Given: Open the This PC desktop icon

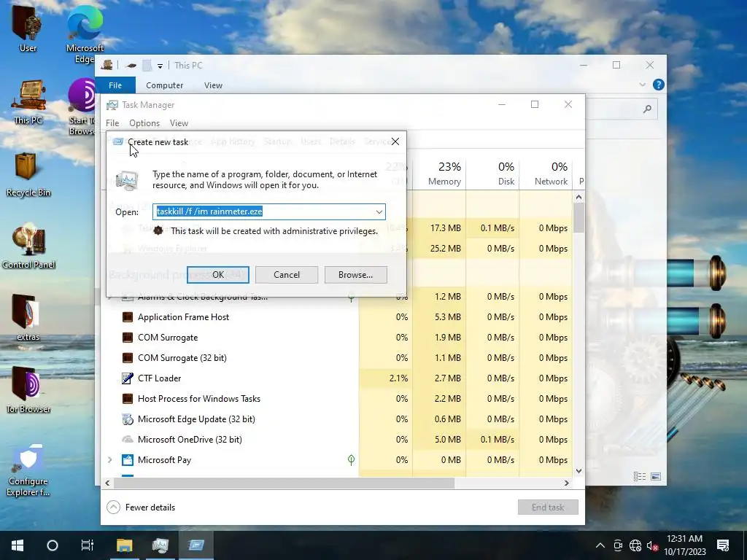Looking at the screenshot, I should pos(28,102).
